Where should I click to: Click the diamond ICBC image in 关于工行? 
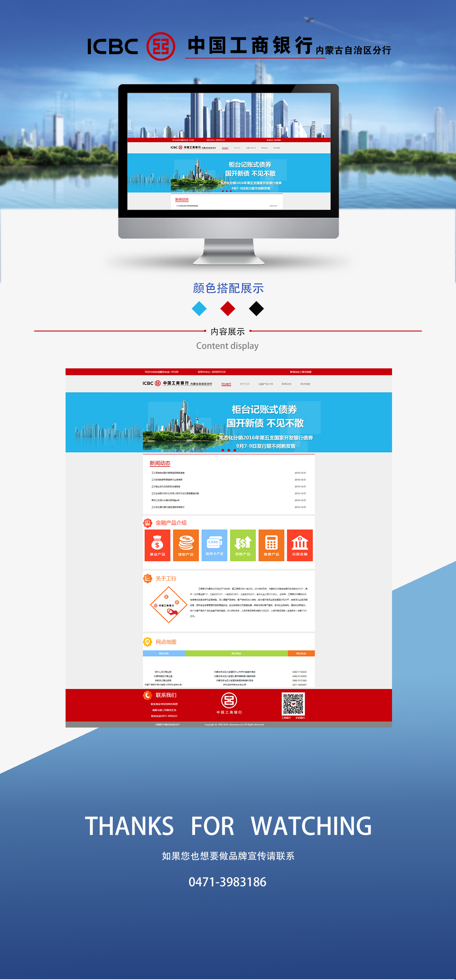pyautogui.click(x=168, y=605)
